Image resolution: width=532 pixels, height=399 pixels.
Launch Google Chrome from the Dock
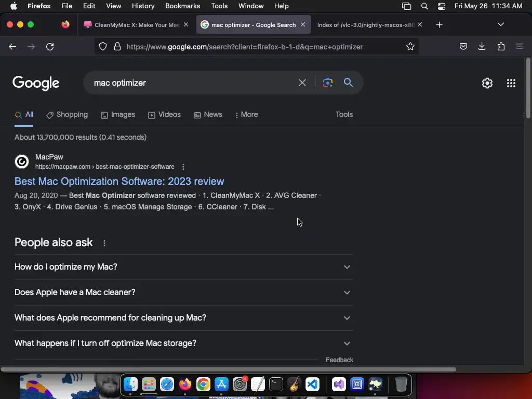[203, 384]
